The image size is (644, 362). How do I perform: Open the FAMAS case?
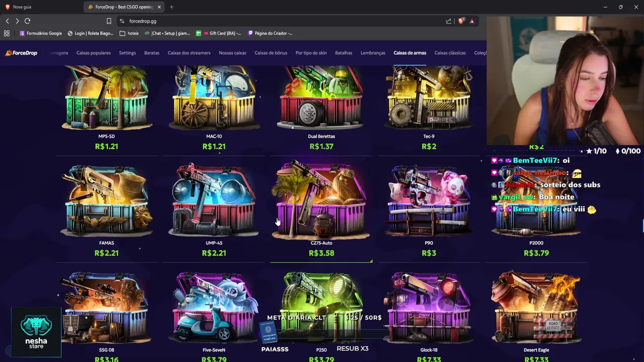click(x=106, y=209)
